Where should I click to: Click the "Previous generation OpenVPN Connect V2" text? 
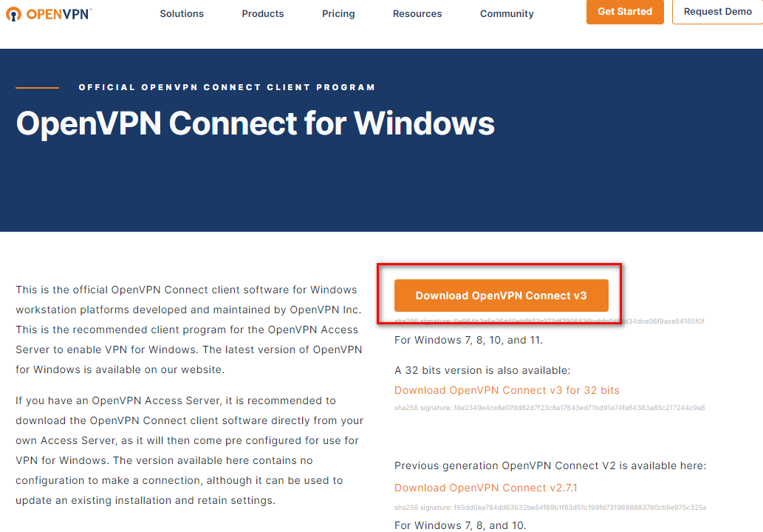click(x=550, y=465)
